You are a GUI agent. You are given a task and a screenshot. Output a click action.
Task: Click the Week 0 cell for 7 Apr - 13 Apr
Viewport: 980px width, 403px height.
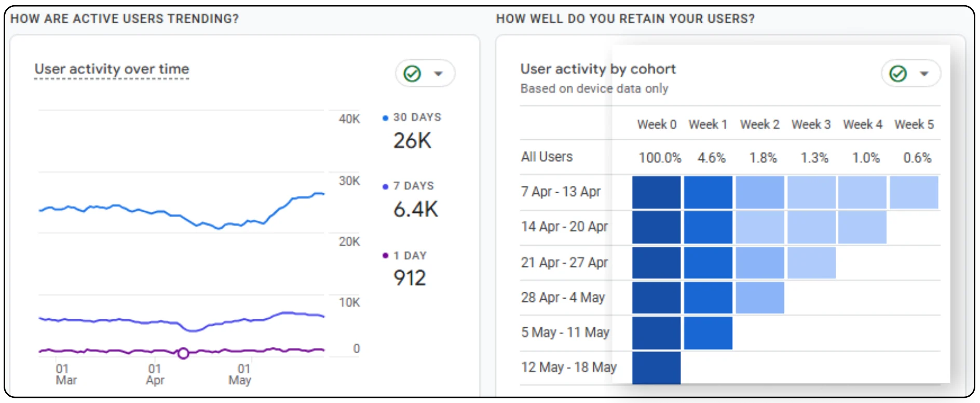click(x=656, y=192)
